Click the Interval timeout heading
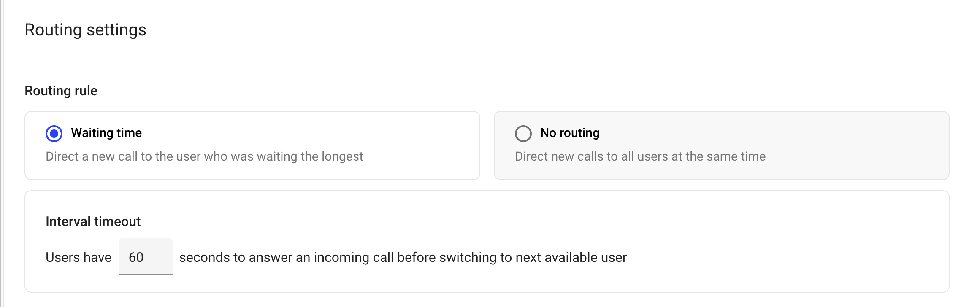The height and width of the screenshot is (307, 980). click(93, 221)
